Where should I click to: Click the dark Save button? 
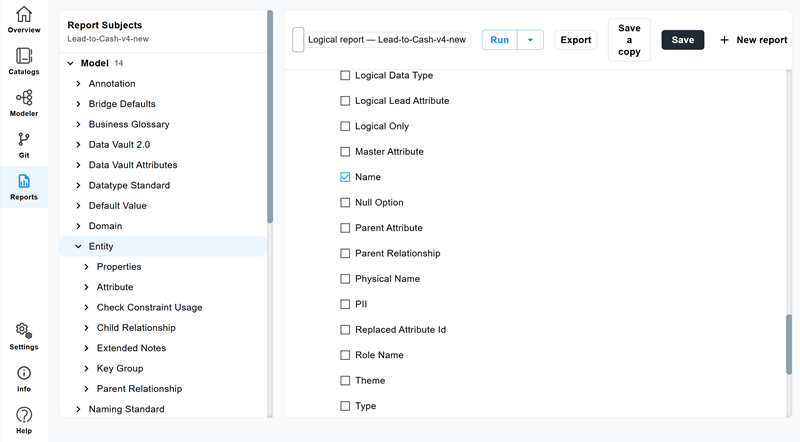coord(683,40)
